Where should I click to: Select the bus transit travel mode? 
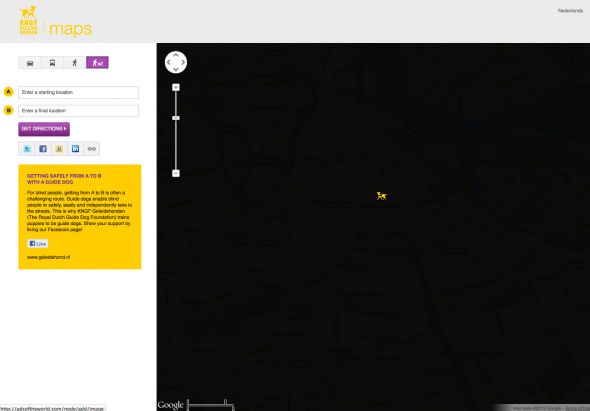(52, 62)
